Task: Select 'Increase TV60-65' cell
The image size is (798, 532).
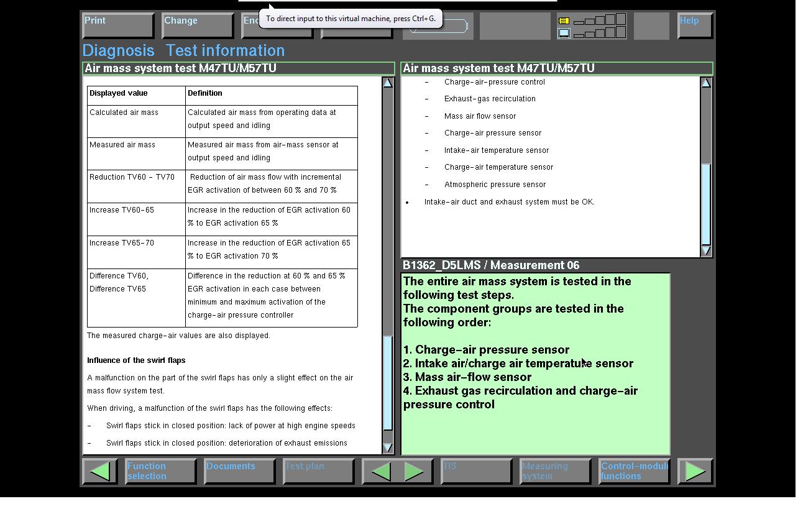Action: click(136, 219)
